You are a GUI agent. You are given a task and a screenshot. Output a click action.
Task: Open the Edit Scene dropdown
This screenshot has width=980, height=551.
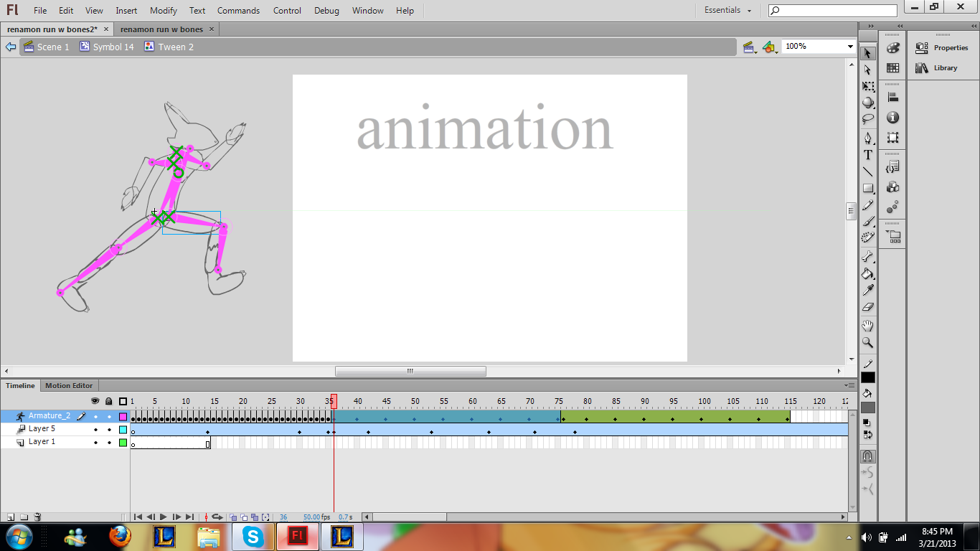coord(750,47)
